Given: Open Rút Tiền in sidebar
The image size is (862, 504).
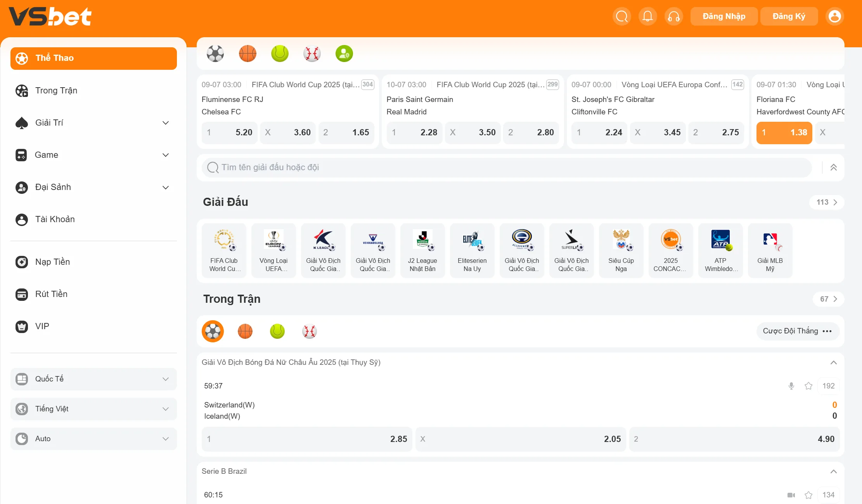Looking at the screenshot, I should 93,294.
